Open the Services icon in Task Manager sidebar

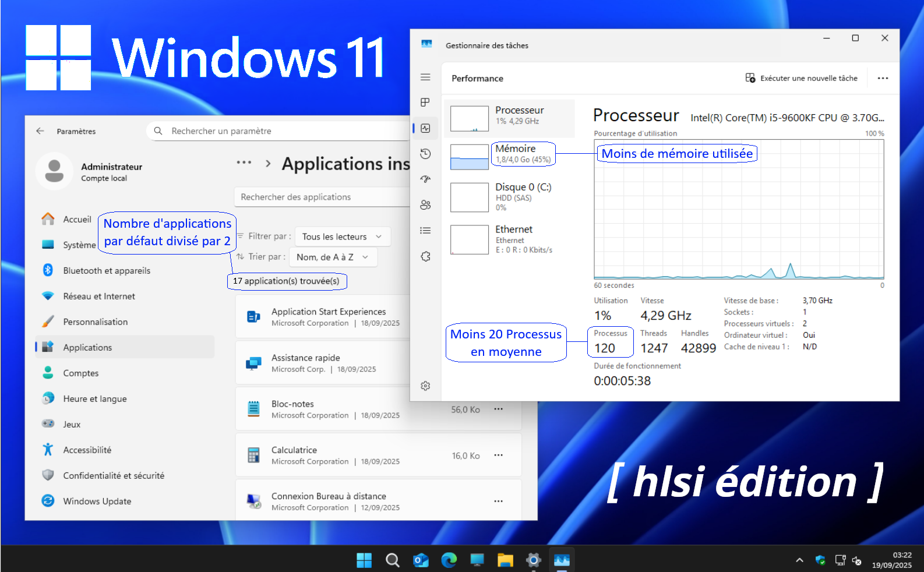(425, 256)
